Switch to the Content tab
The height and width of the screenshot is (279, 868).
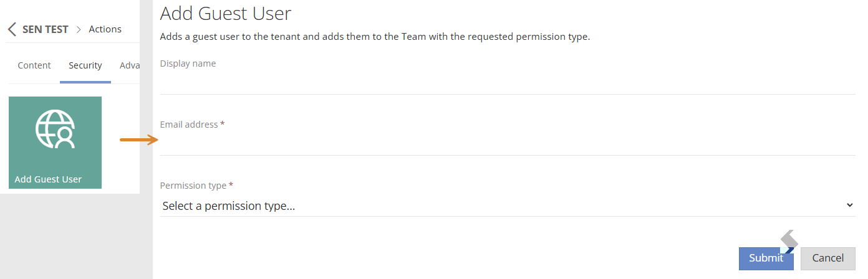coord(34,65)
